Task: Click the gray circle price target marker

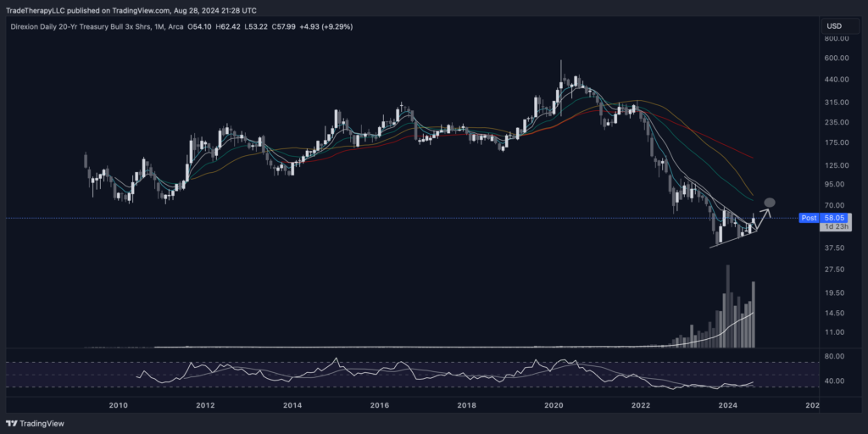Action: tap(770, 202)
